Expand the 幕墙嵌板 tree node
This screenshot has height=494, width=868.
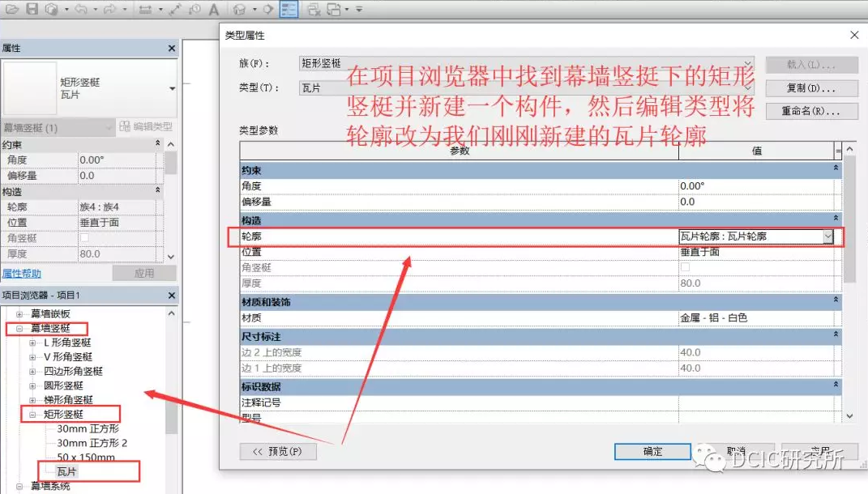[x=19, y=314]
